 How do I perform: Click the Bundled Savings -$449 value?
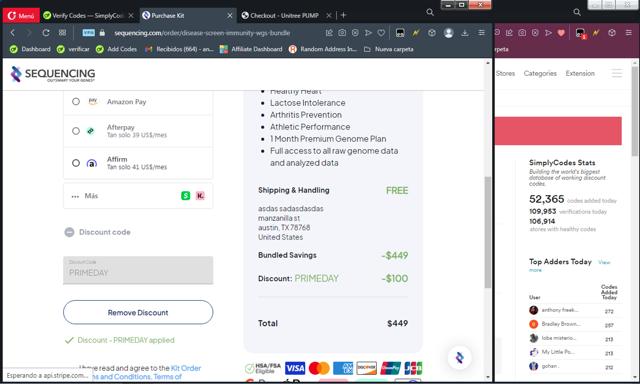pos(395,255)
